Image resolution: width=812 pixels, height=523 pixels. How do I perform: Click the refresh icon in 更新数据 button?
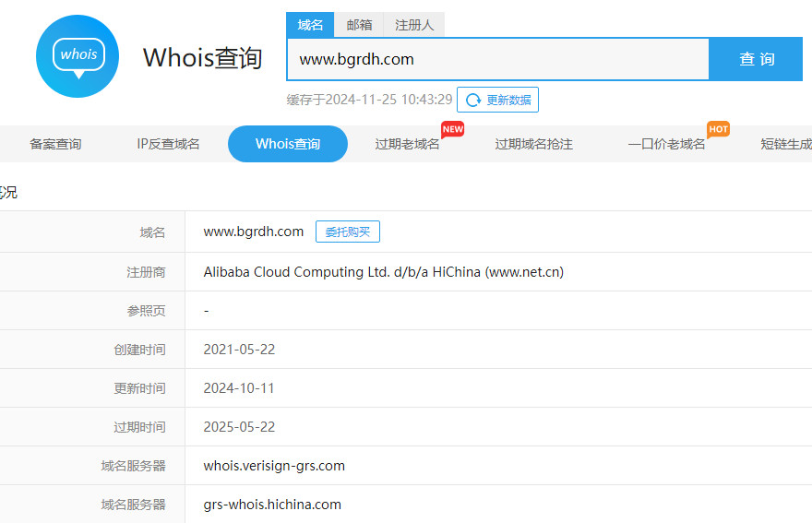point(473,100)
